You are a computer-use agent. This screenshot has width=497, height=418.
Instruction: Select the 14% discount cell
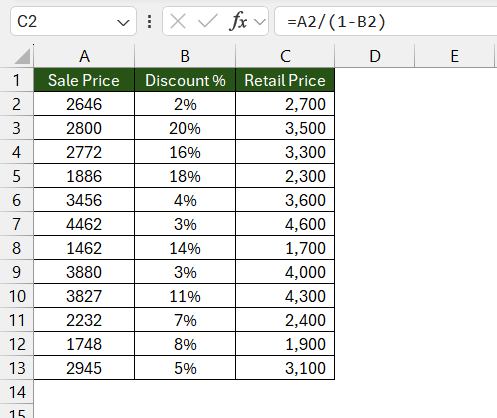[185, 248]
